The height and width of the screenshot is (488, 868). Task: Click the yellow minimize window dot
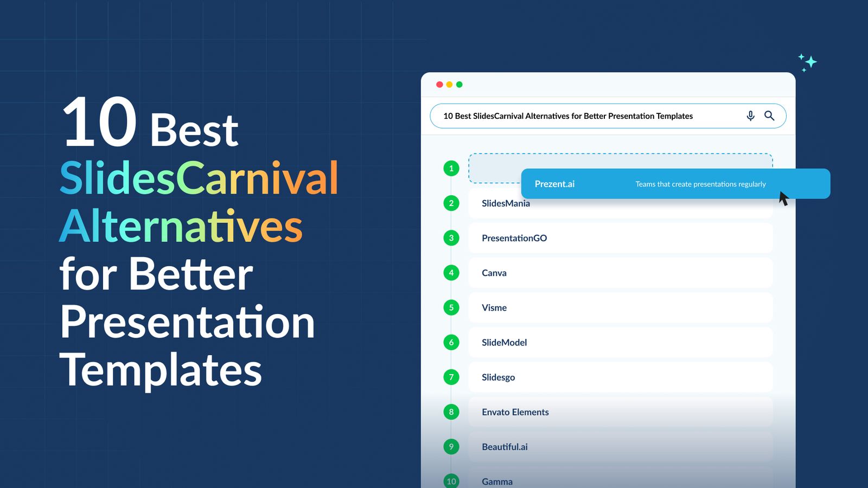[449, 85]
